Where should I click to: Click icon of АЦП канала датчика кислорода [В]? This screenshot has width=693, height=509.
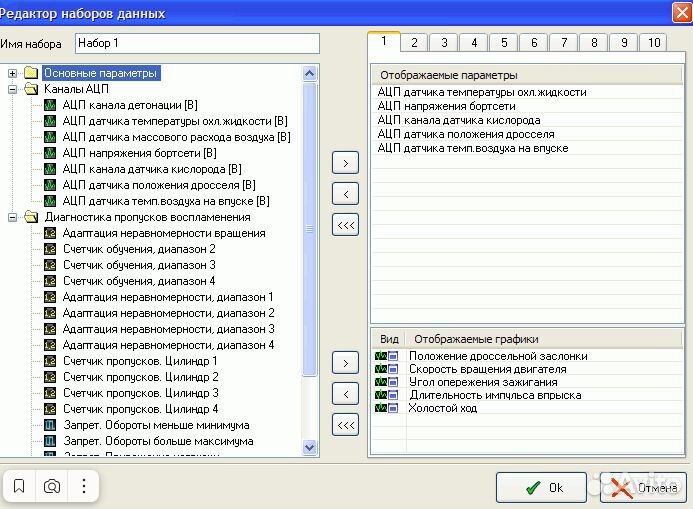click(x=50, y=169)
